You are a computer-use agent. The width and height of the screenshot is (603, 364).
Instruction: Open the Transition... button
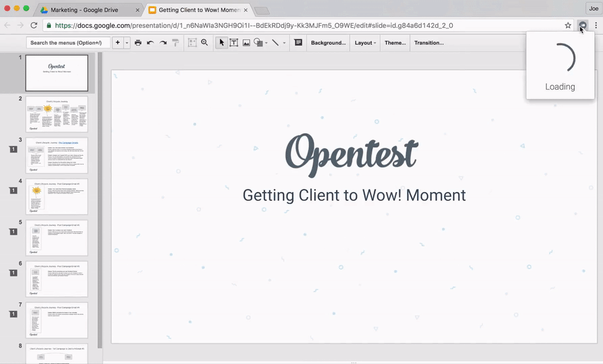click(429, 43)
